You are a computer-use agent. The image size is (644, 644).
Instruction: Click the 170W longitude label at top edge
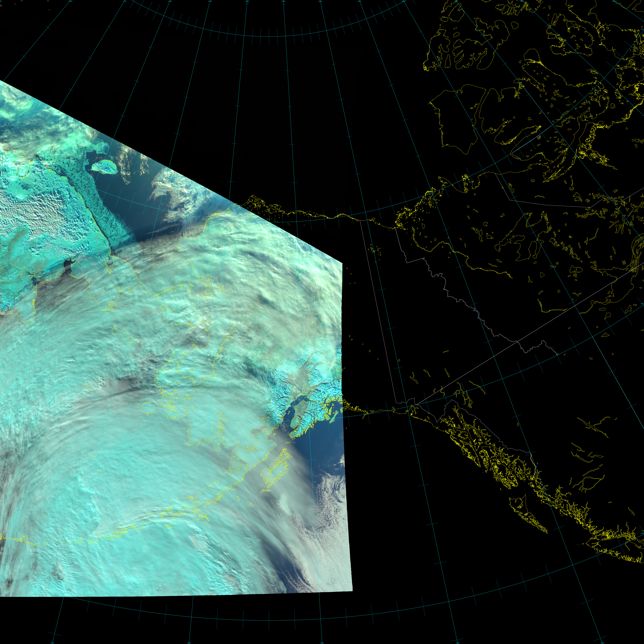tap(210, 1)
